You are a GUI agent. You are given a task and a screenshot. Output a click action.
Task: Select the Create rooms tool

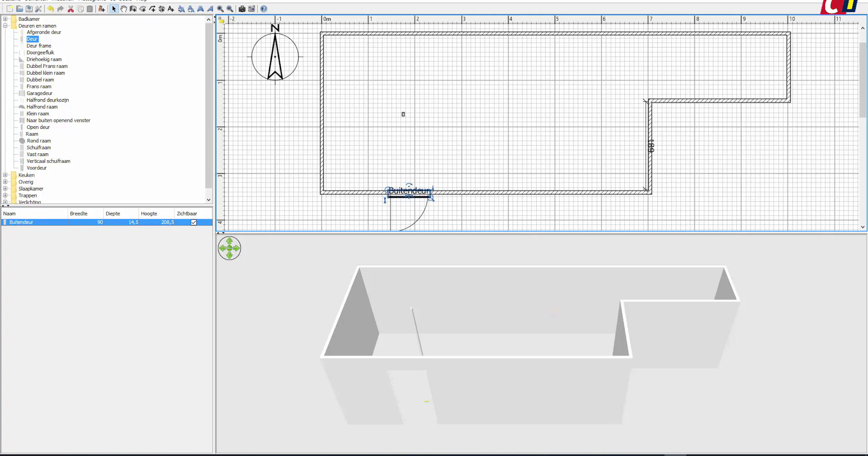click(142, 9)
